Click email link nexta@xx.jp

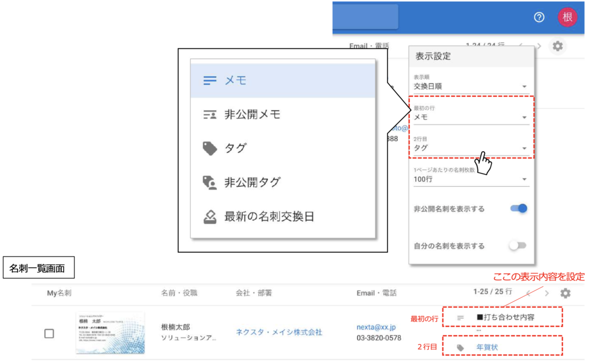(376, 327)
